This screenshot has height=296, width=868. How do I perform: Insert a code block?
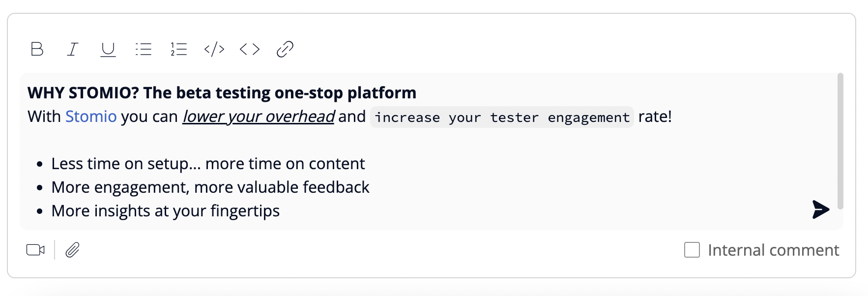tap(214, 49)
